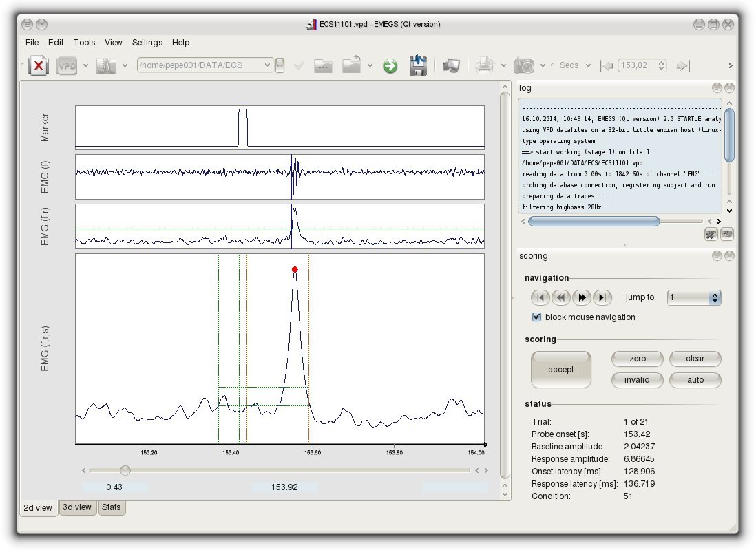The image size is (756, 550).
Task: Mark the trial as invalid
Action: tap(637, 380)
